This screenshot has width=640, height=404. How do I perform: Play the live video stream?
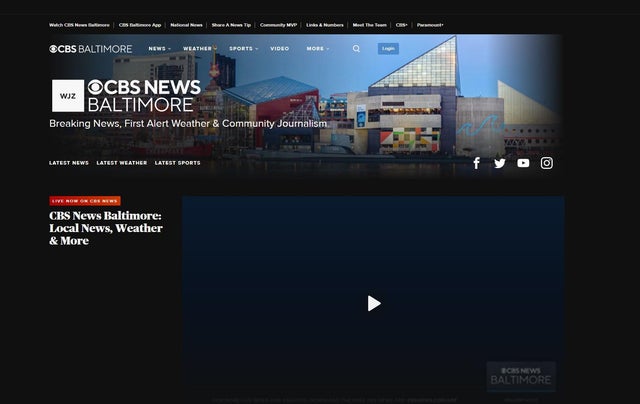tap(374, 303)
